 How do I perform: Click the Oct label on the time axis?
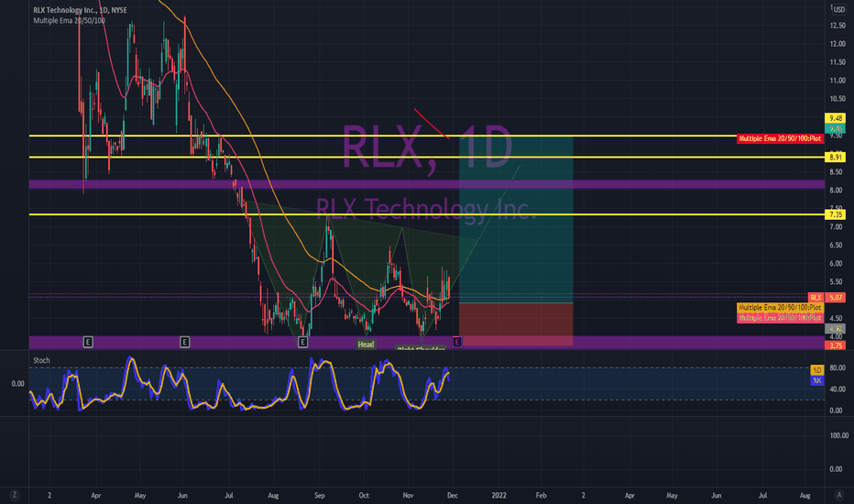click(x=364, y=495)
